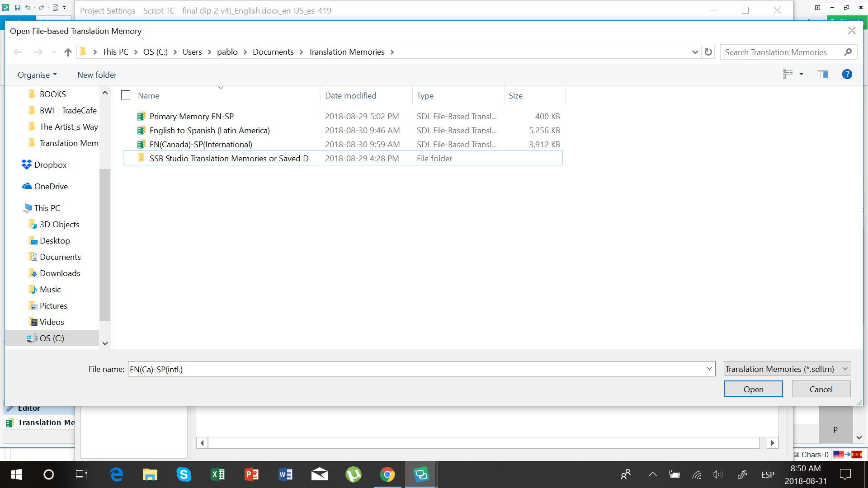The image size is (868, 488).
Task: Open BWI - TradeCafe folder
Action: [68, 110]
